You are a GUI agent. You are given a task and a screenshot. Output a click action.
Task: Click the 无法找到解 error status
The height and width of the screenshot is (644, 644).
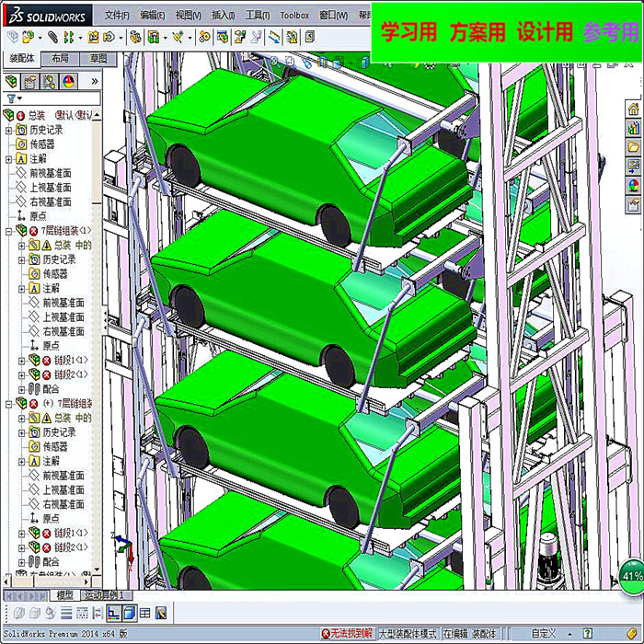tap(348, 634)
